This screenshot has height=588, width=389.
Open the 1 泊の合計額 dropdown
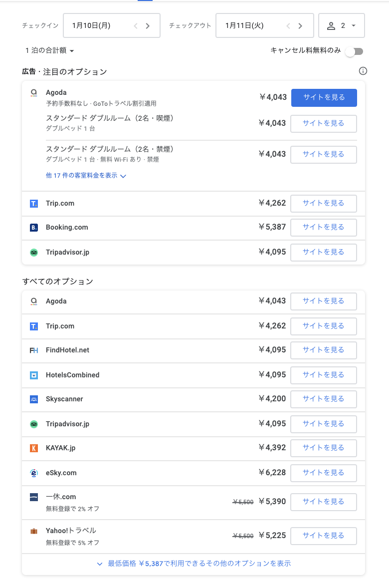coord(49,50)
